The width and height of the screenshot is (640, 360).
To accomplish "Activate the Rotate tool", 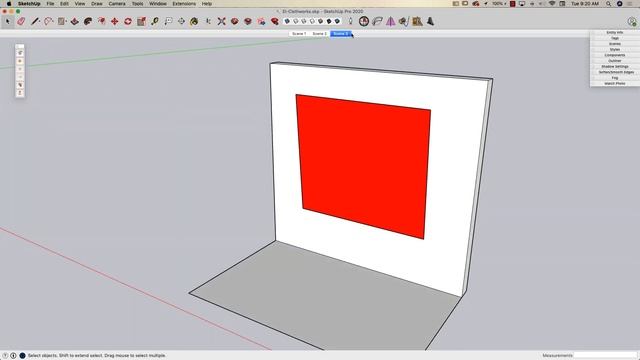I will click(x=128, y=21).
